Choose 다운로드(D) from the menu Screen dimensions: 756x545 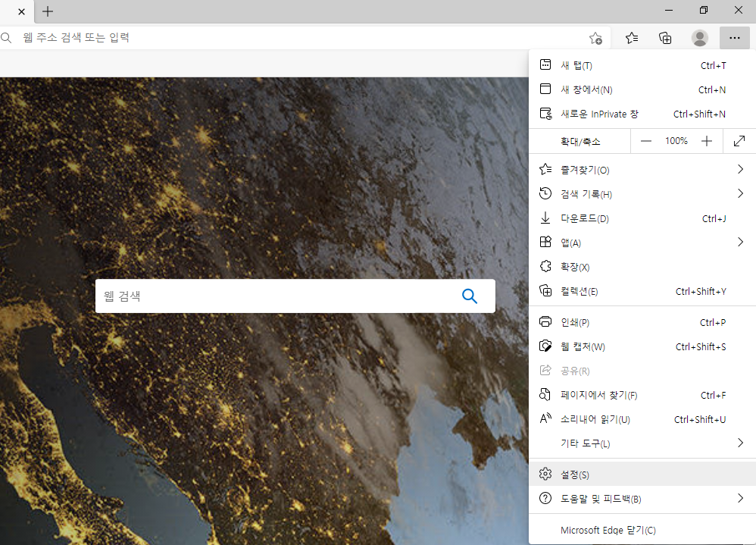pyautogui.click(x=642, y=218)
